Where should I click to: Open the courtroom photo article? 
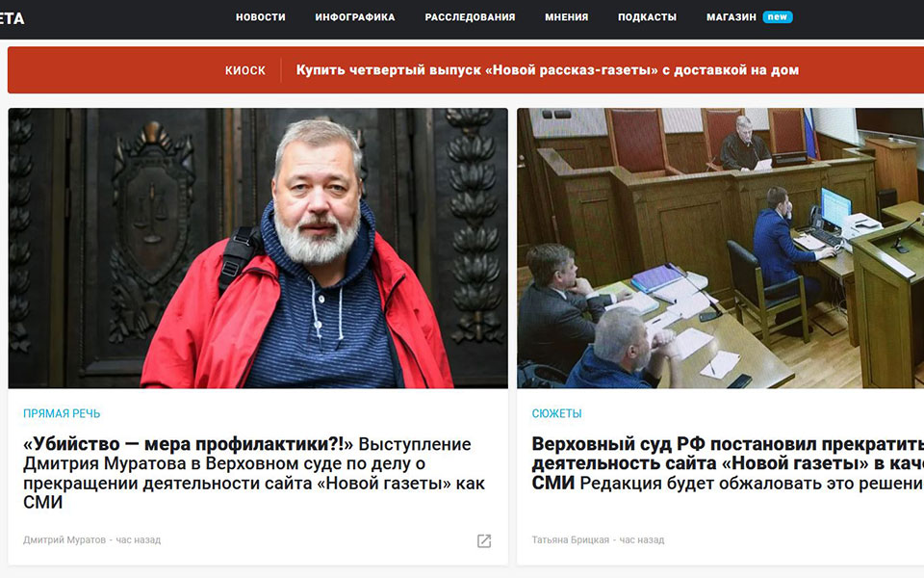pos(720,248)
